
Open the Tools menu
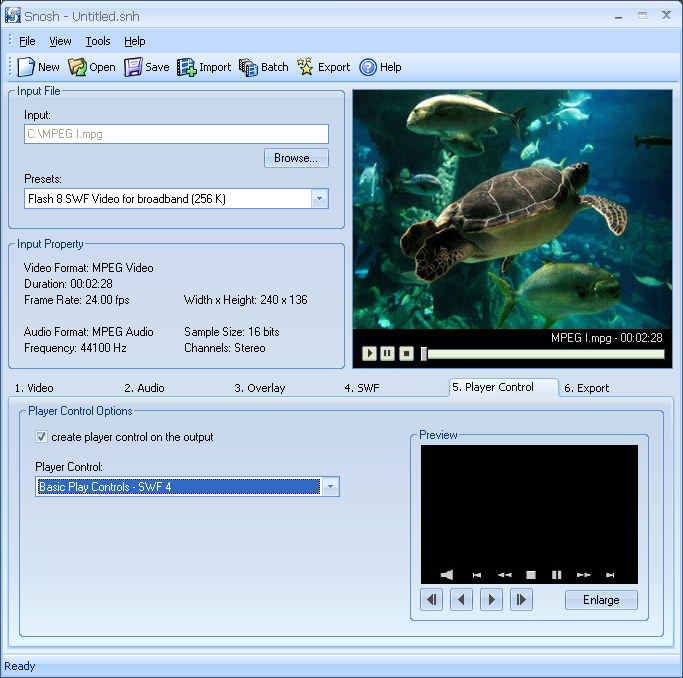pyautogui.click(x=98, y=41)
